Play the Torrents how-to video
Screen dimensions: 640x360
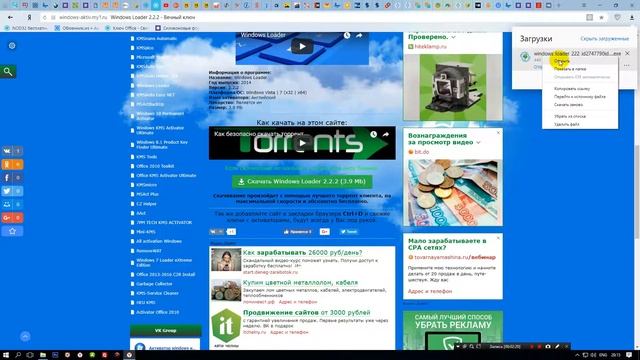302,143
